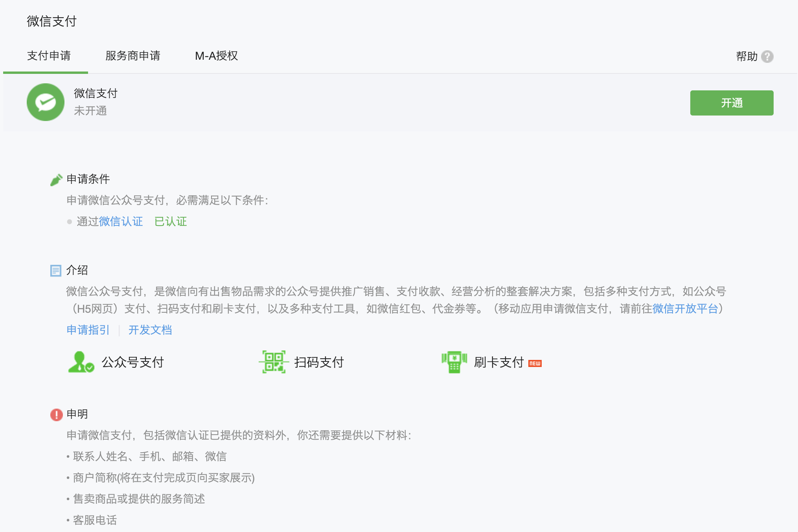Viewport: 798px width, 532px height.
Task: Open help via the question mark icon
Action: pos(767,57)
